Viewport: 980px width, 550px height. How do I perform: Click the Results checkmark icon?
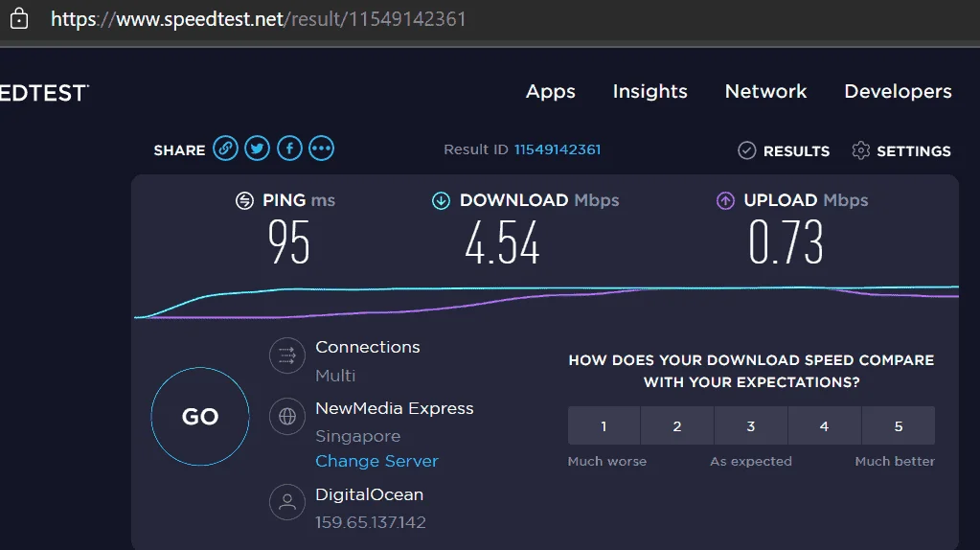[x=747, y=150]
